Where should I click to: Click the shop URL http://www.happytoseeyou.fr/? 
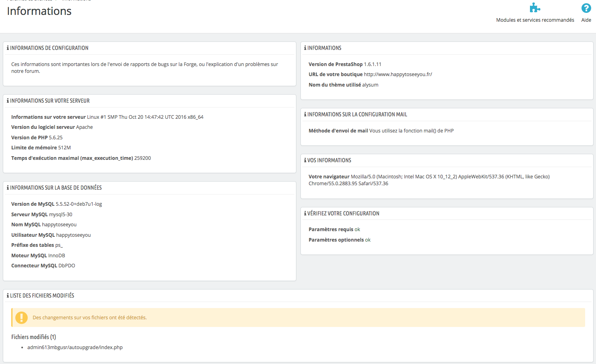coord(398,74)
